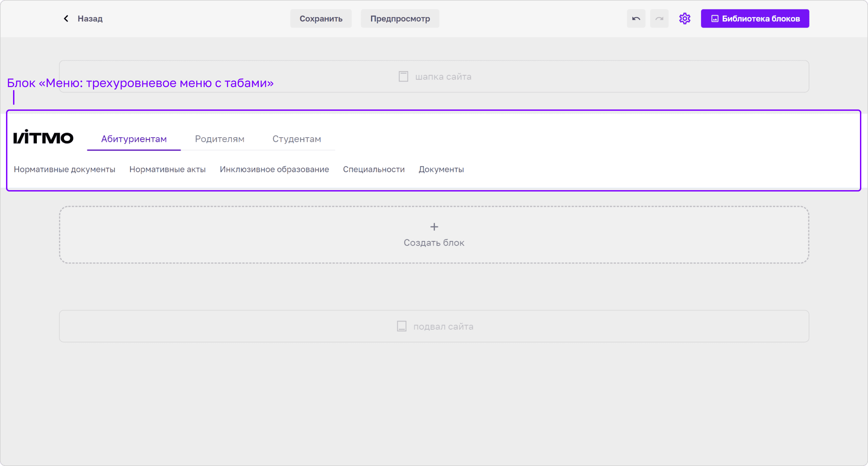Select the подвал сайта footer placeholder

pos(434,326)
